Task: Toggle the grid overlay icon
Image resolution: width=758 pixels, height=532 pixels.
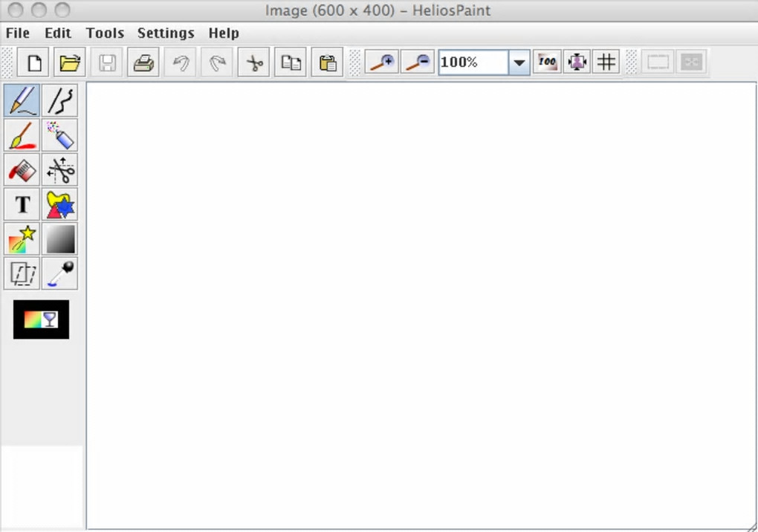Action: (x=606, y=62)
